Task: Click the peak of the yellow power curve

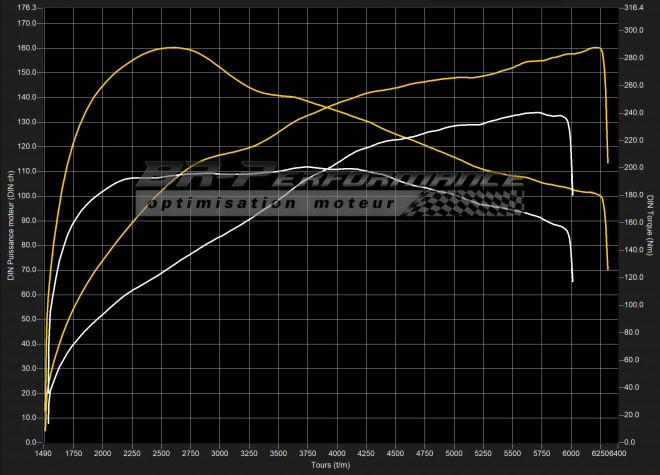Action: [597, 47]
